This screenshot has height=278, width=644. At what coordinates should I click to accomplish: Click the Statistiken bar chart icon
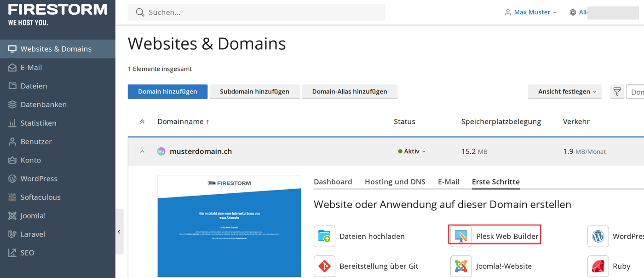click(12, 123)
